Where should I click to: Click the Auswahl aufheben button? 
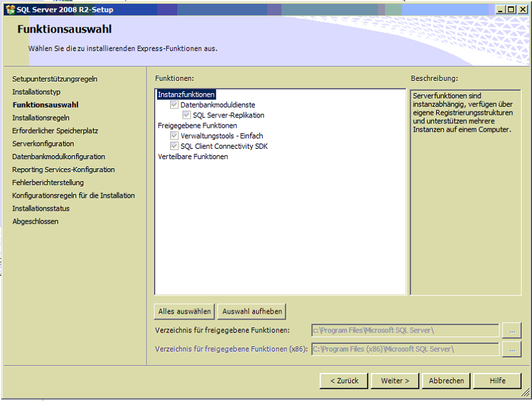pos(252,312)
